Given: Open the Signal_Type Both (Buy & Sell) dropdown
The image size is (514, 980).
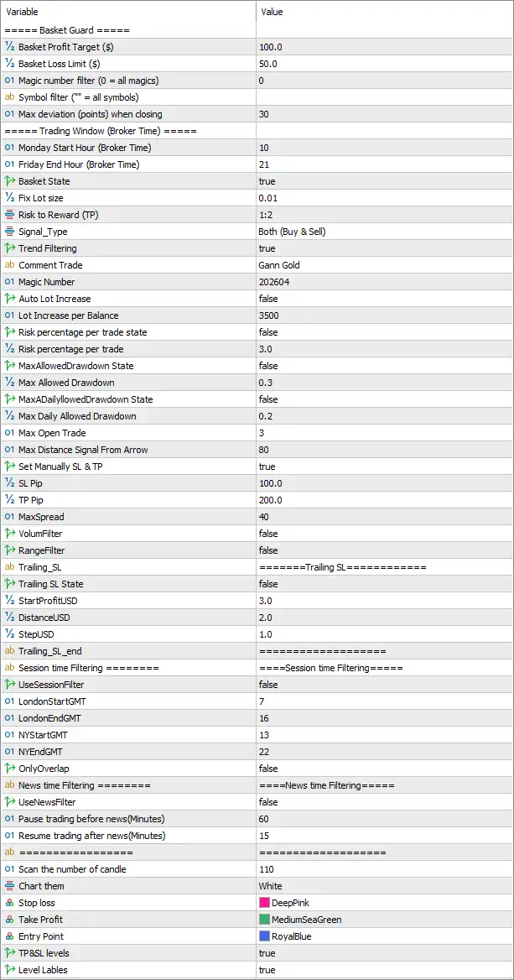Looking at the screenshot, I should pyautogui.click(x=384, y=232).
